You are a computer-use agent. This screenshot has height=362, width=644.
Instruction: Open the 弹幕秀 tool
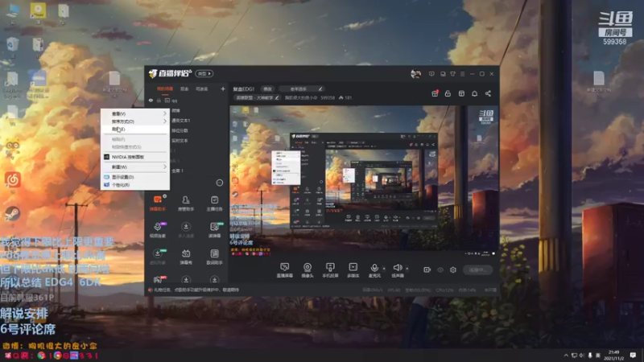tap(186, 257)
